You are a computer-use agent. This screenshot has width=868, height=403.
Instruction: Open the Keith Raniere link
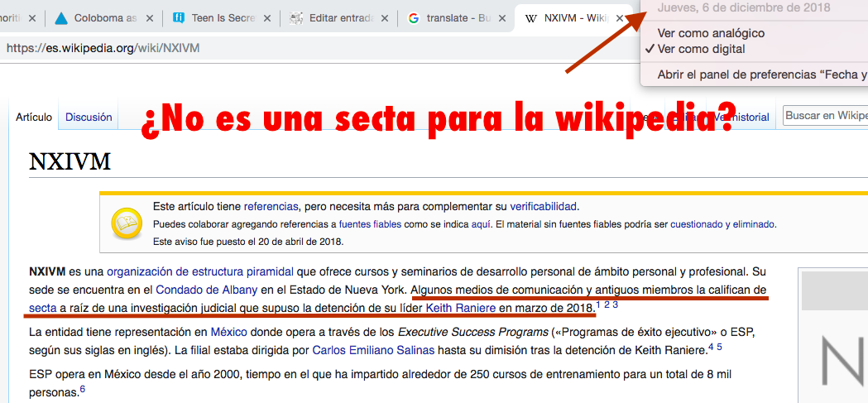460,309
